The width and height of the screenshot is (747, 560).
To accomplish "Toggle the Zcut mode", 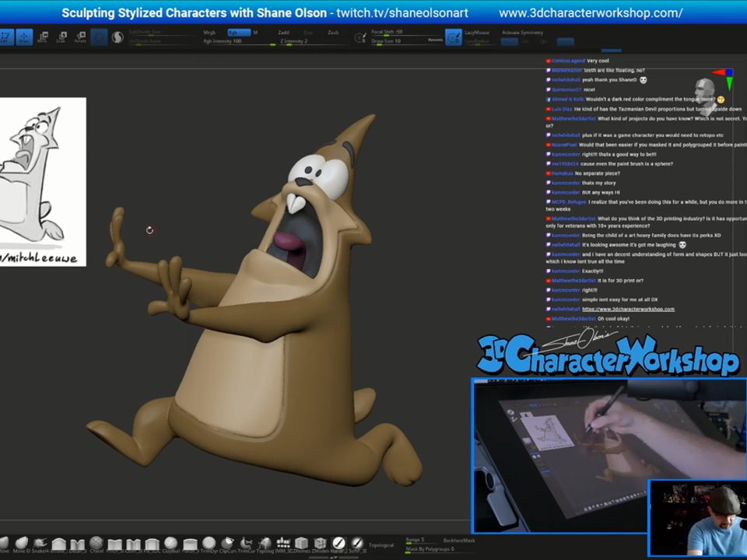I will pyautogui.click(x=308, y=33).
